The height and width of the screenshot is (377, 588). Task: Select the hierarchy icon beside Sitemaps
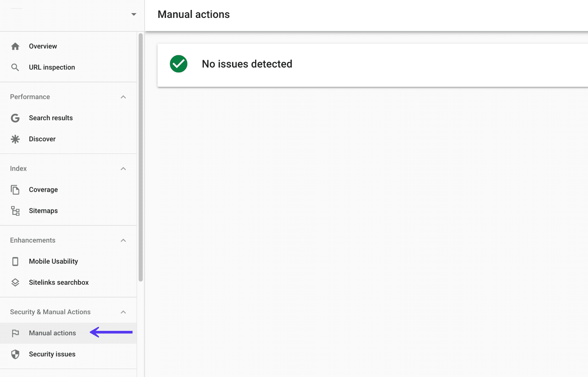(x=15, y=211)
